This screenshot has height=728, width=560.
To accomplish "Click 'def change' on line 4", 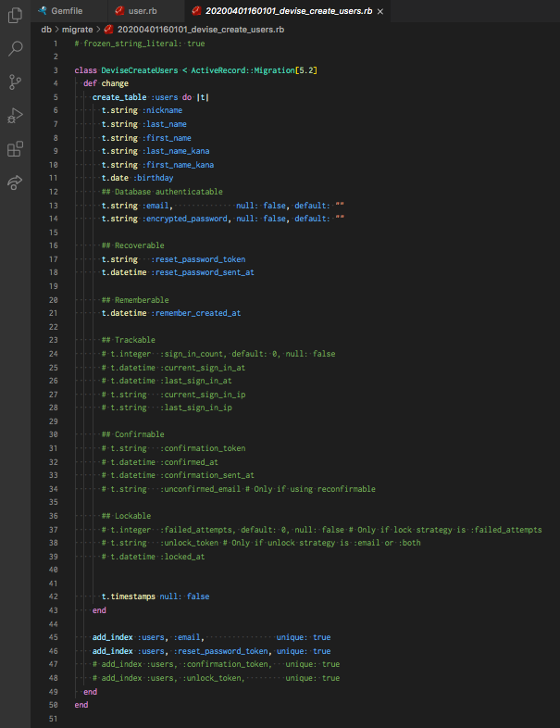I will click(106, 83).
